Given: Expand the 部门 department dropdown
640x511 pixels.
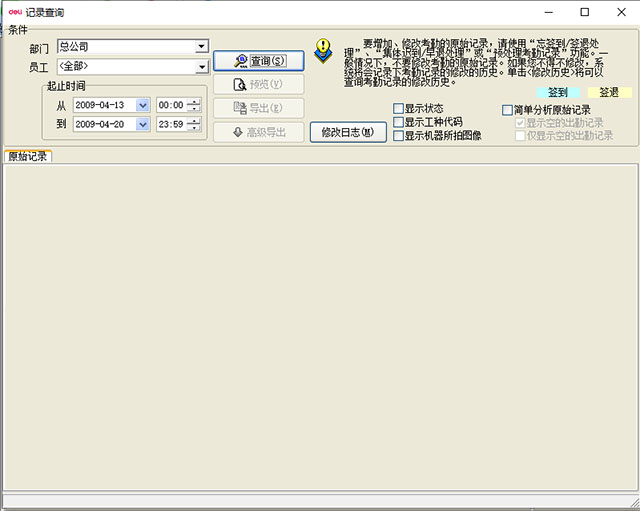Looking at the screenshot, I should pos(201,46).
